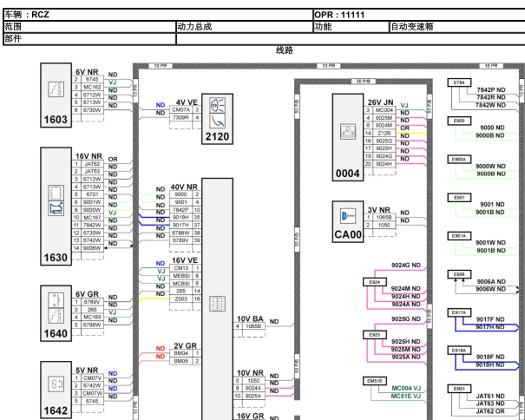Select the EM51E splice box
The image size is (525, 420).
[x=375, y=381]
